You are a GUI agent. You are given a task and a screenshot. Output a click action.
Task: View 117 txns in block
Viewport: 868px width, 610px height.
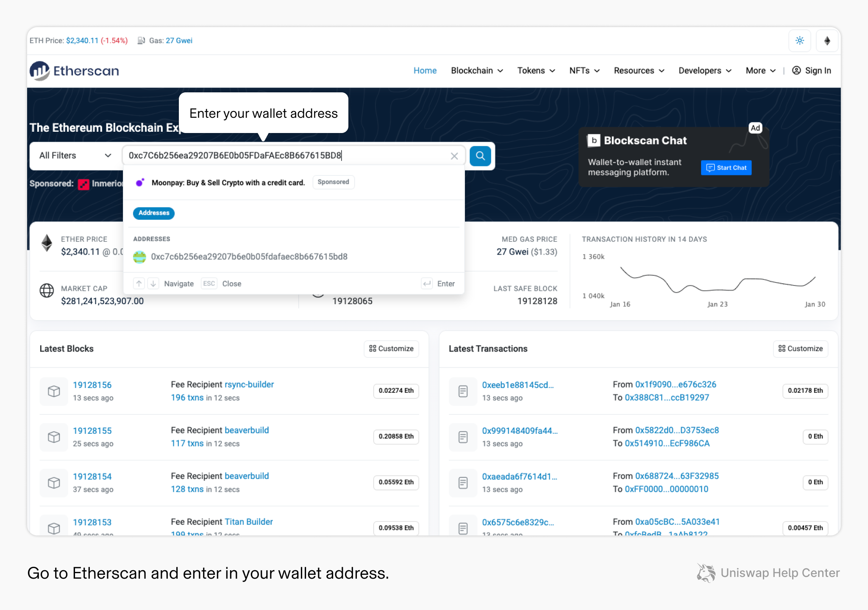[x=187, y=444]
